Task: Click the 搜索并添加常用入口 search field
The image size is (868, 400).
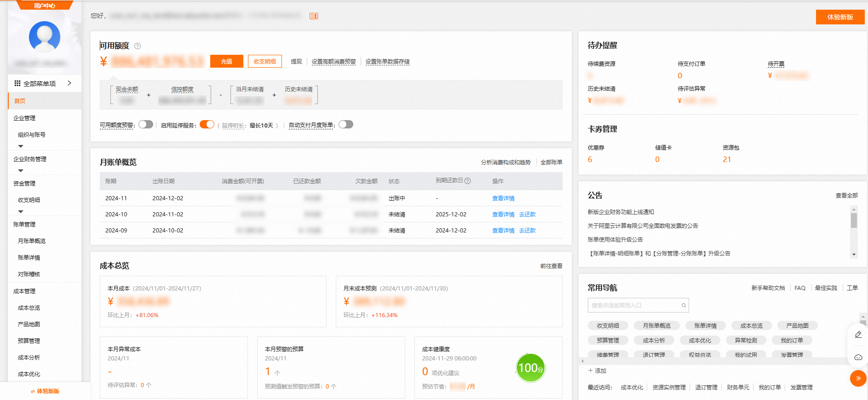Action: pyautogui.click(x=638, y=305)
